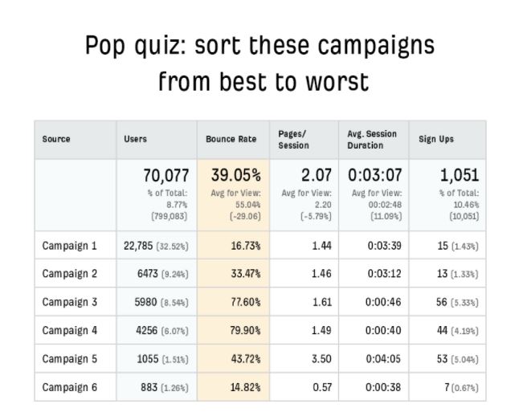Open the Campaign 6 row label
Viewport: 519px width, 420px height.
click(x=69, y=387)
